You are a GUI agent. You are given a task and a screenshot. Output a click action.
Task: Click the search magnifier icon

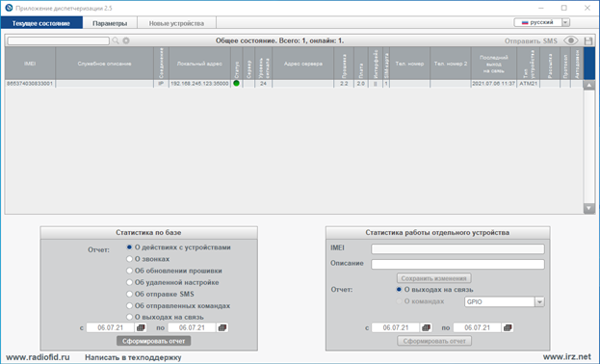coord(116,40)
